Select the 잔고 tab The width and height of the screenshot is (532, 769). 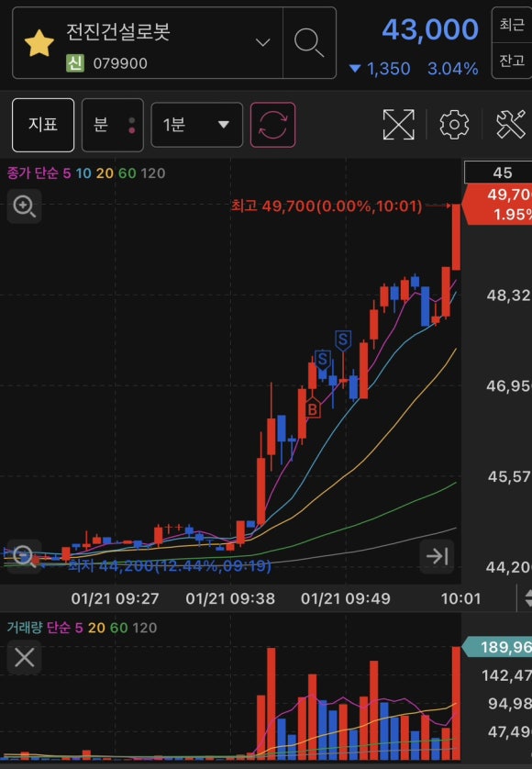(x=512, y=61)
